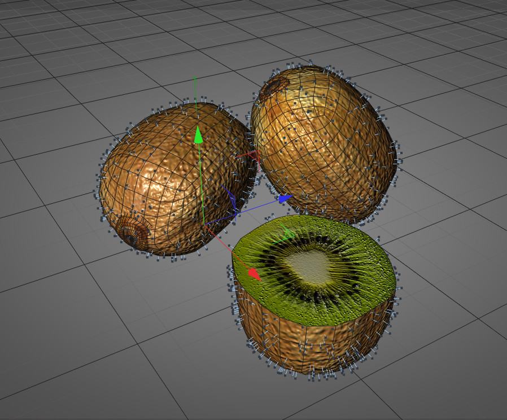Select the upper right whole kiwi mesh

click(x=324, y=144)
